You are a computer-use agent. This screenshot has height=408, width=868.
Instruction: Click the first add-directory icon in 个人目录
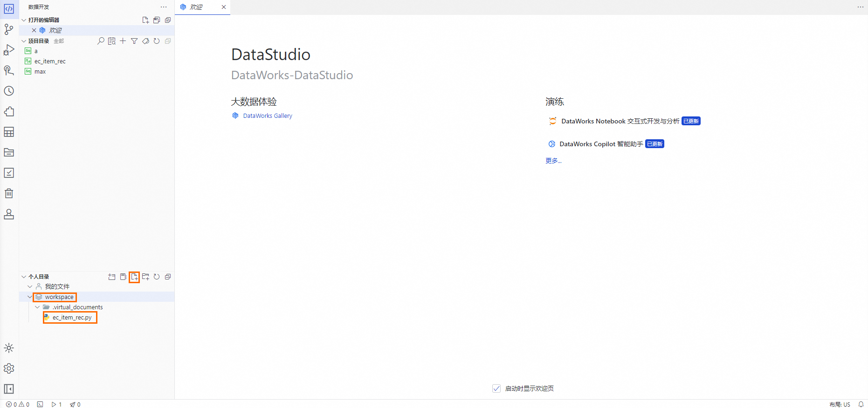click(x=112, y=277)
